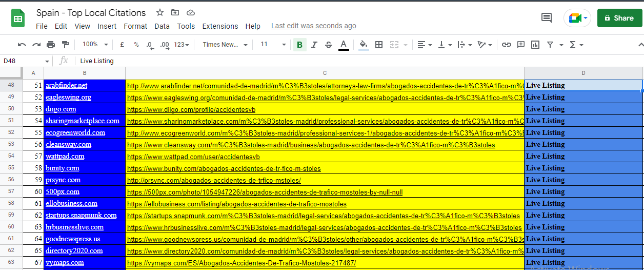
Task: Open the Borders tool
Action: point(379,45)
